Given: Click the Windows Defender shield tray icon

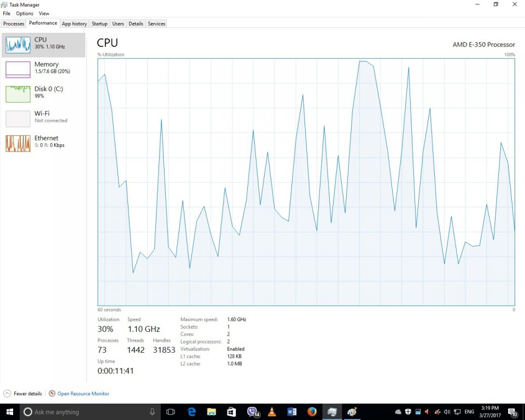Looking at the screenshot, I should (408, 412).
